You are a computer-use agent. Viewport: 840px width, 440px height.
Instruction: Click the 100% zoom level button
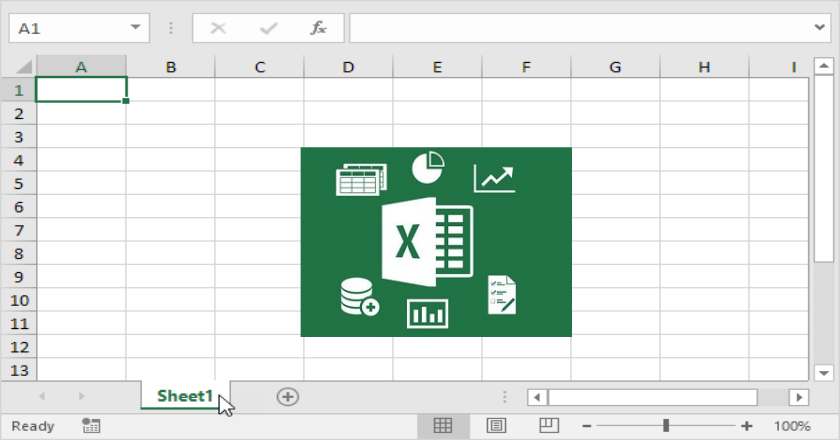tap(791, 426)
